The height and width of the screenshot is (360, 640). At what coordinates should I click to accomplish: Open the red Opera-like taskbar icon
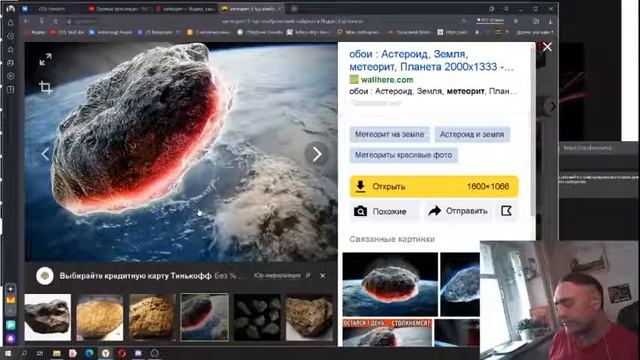(122, 353)
